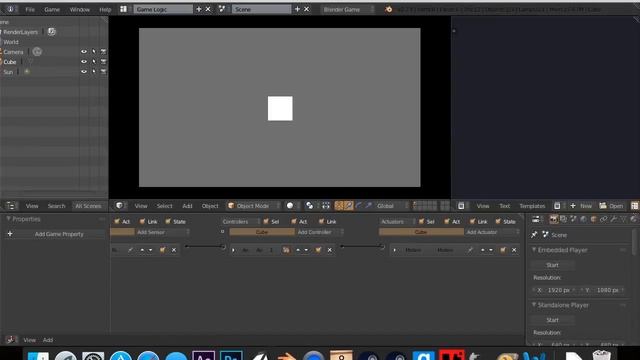Expand the Motion actuator brick arrow
The image size is (640, 360).
click(x=395, y=250)
